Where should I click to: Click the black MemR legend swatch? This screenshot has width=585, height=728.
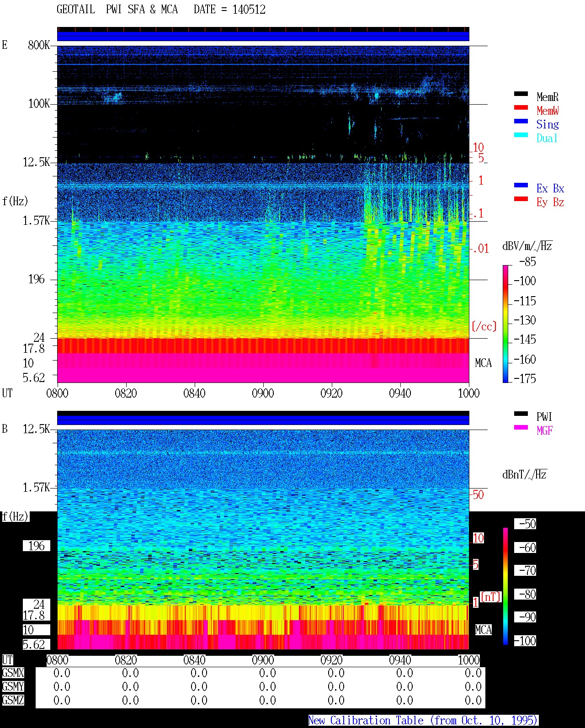pos(521,94)
